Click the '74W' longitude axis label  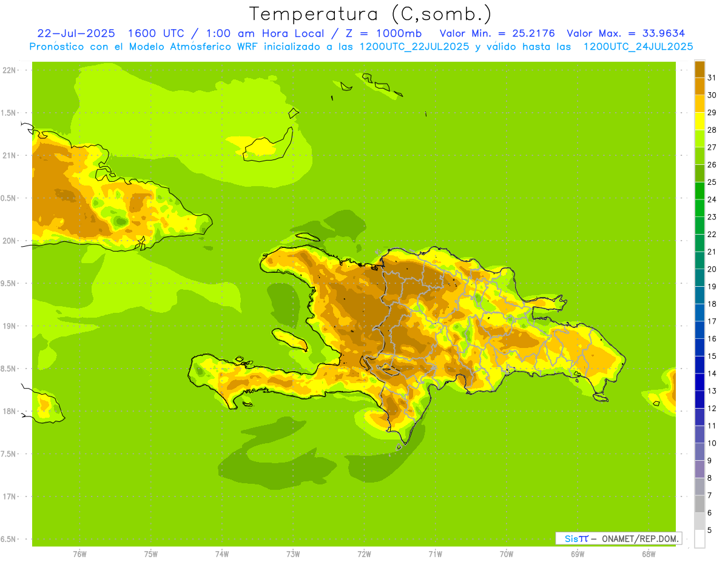pos(221,554)
